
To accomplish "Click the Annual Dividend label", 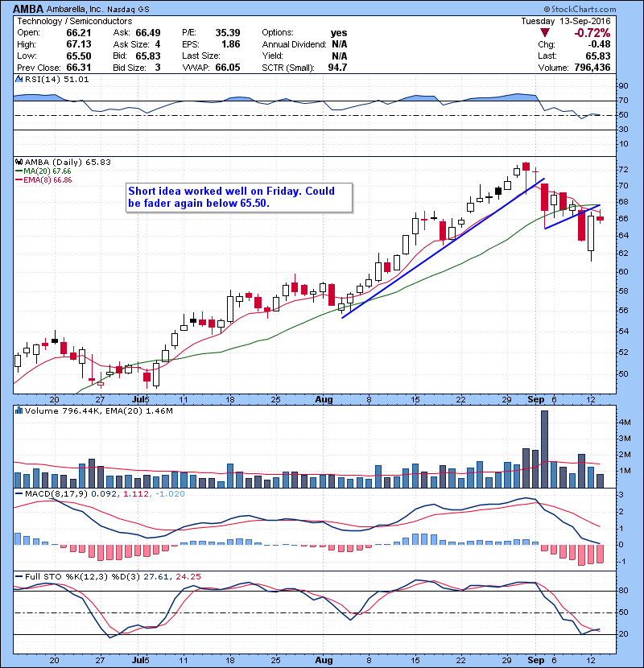I will point(294,44).
